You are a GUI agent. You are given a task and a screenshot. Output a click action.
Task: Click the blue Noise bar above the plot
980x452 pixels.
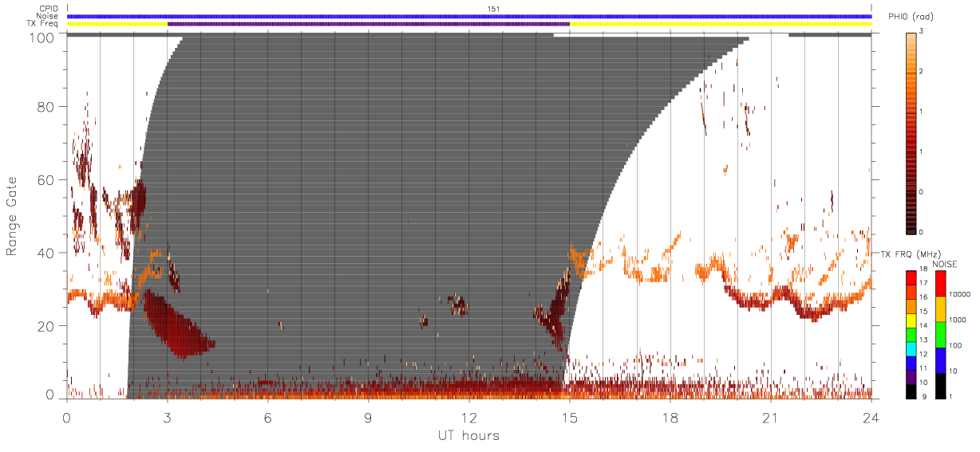[469, 16]
